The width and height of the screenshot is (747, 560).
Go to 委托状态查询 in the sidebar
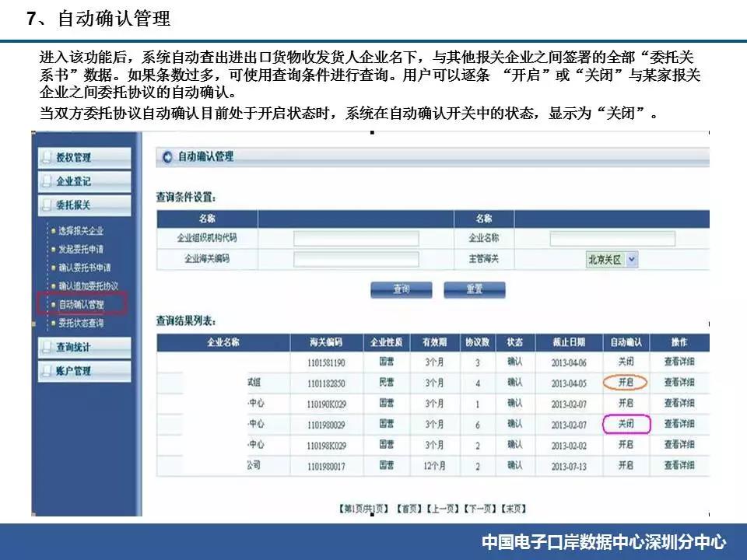tap(81, 322)
